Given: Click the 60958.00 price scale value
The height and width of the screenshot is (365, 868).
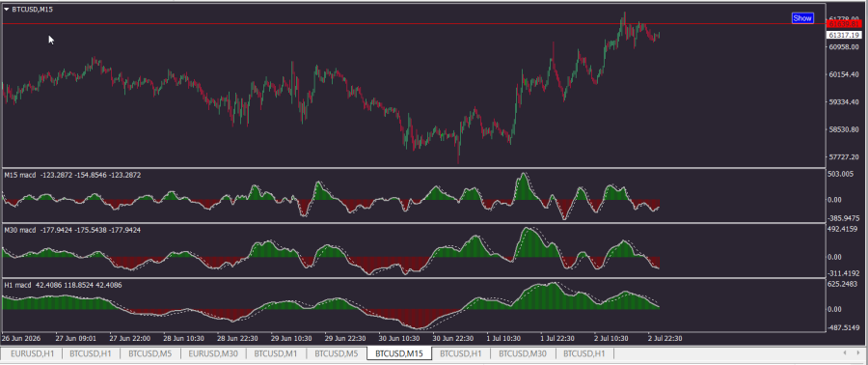Looking at the screenshot, I should 844,47.
